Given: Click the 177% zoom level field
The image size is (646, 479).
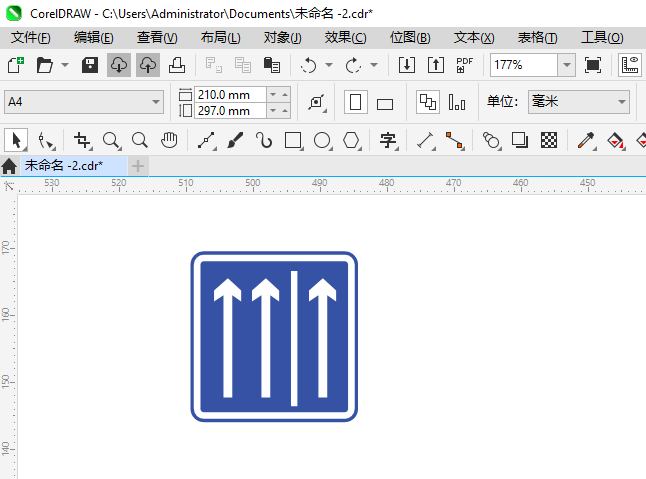Looking at the screenshot, I should pyautogui.click(x=524, y=65).
